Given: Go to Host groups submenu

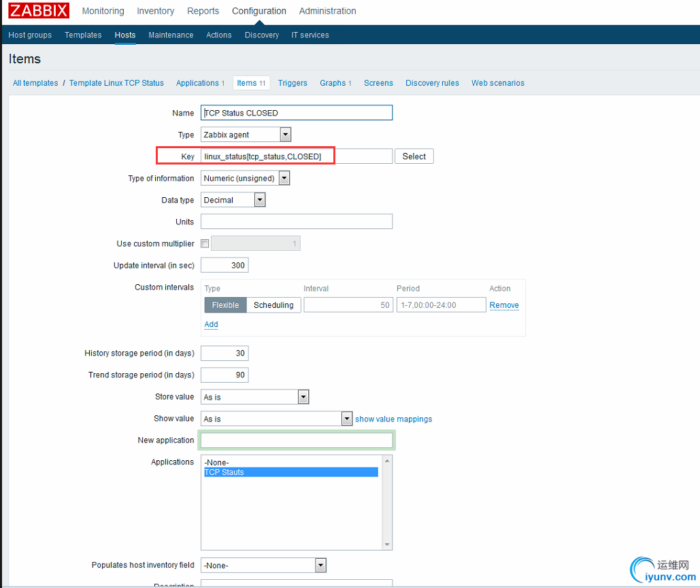Looking at the screenshot, I should [30, 35].
